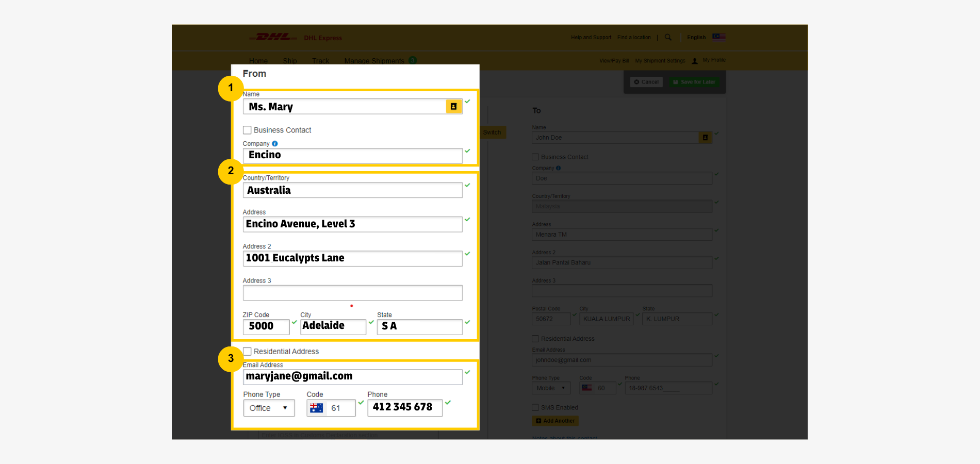Click the Company field containing Encino
Image resolution: width=980 pixels, height=464 pixels.
(x=353, y=155)
